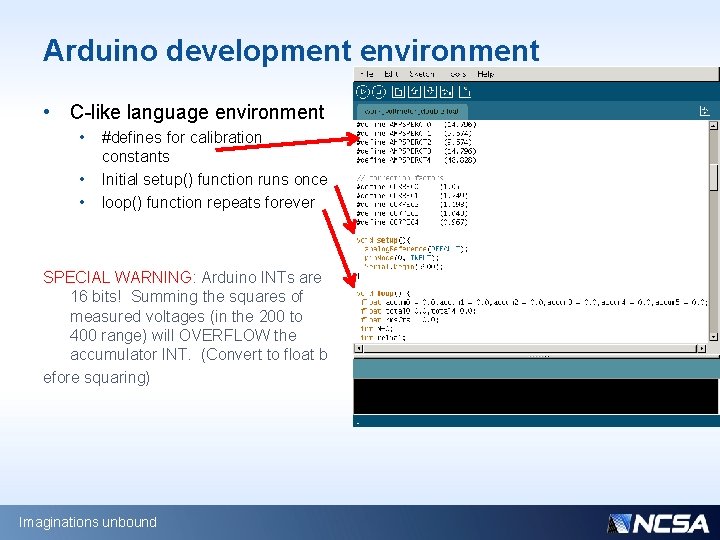Click the Serial Monitor icon
This screenshot has width=720, height=540.
click(x=465, y=92)
